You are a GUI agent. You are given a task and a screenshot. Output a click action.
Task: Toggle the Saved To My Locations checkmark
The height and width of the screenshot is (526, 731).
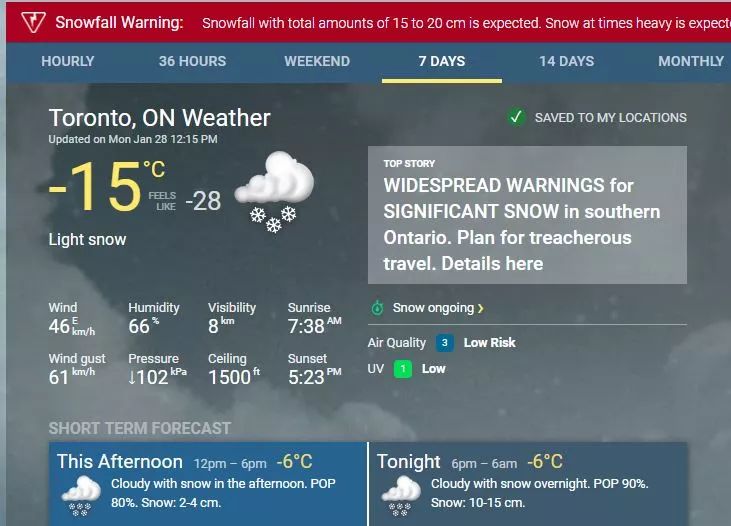point(516,117)
